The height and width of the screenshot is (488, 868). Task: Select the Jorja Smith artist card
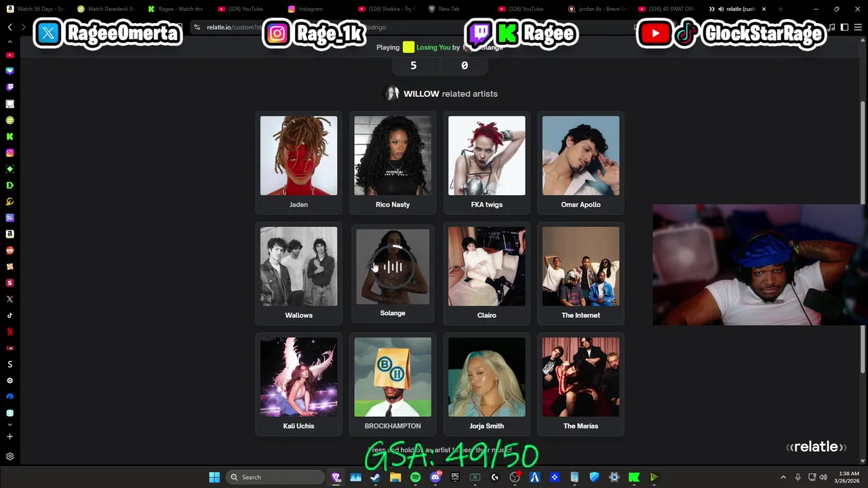pyautogui.click(x=487, y=384)
